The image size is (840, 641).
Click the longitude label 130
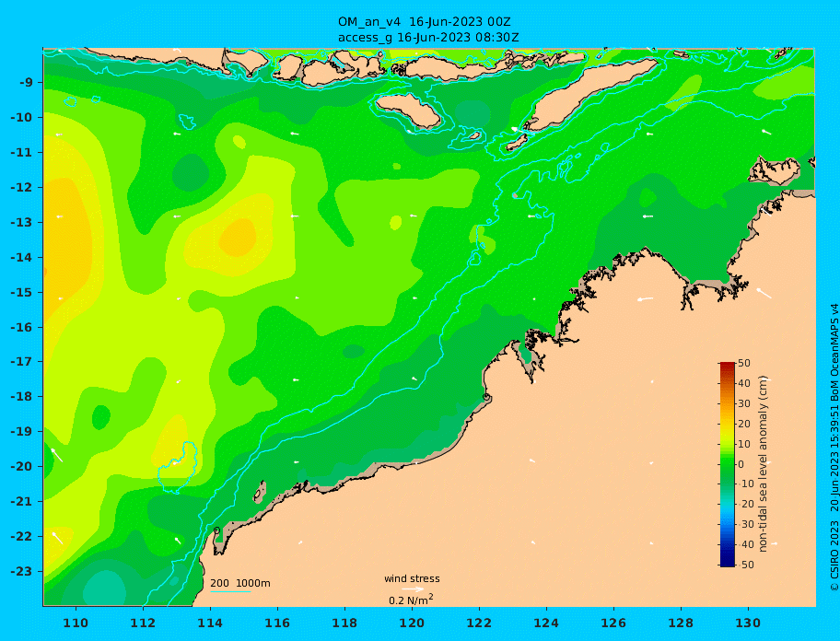tap(748, 623)
